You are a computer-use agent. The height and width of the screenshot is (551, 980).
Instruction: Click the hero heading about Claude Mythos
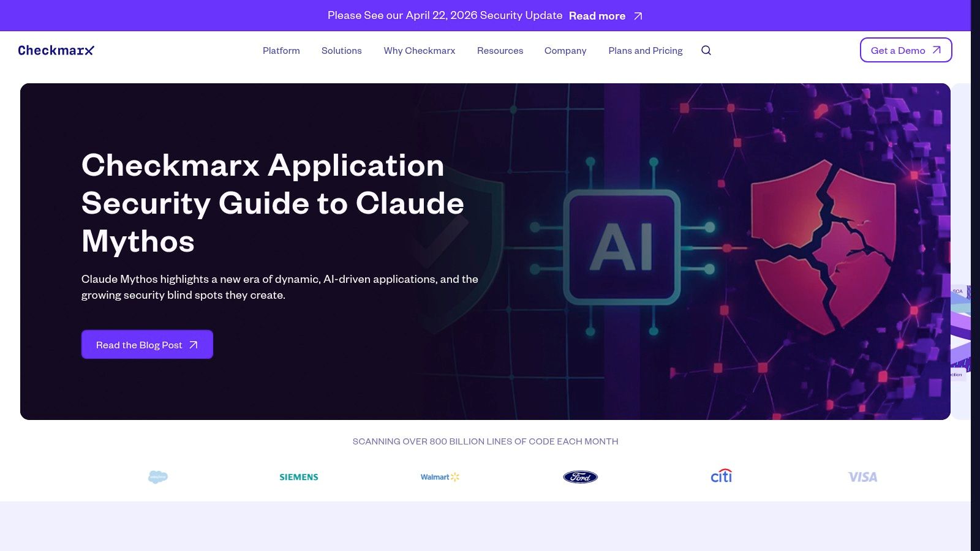273,203
